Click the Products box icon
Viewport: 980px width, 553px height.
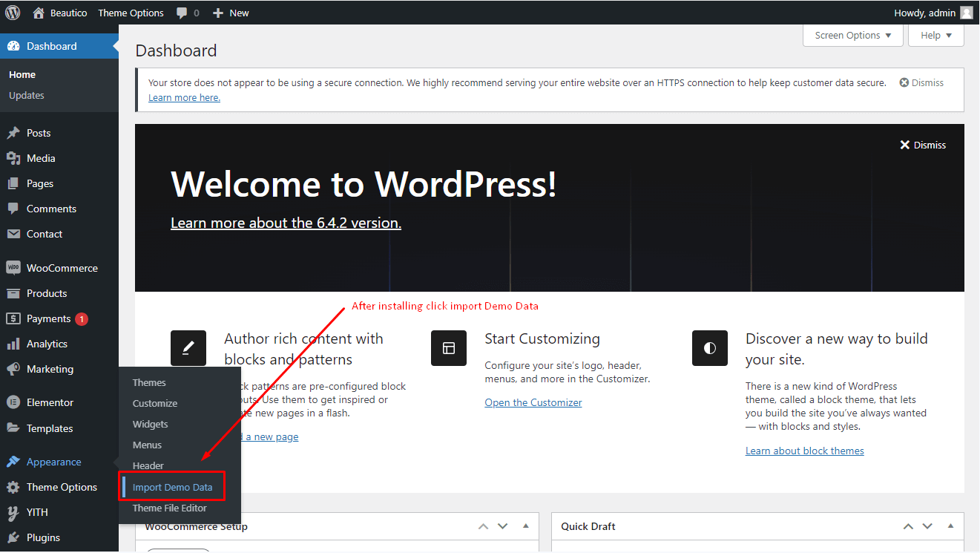tap(13, 293)
